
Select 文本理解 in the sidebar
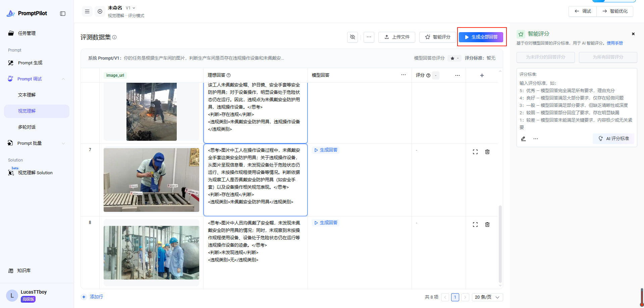point(27,95)
